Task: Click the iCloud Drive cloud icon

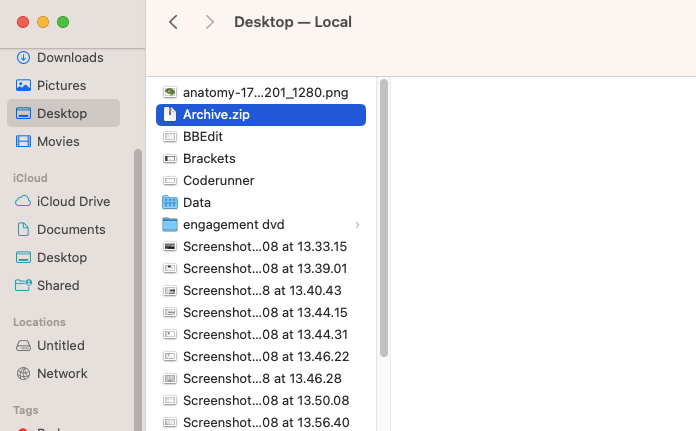Action: (23, 202)
